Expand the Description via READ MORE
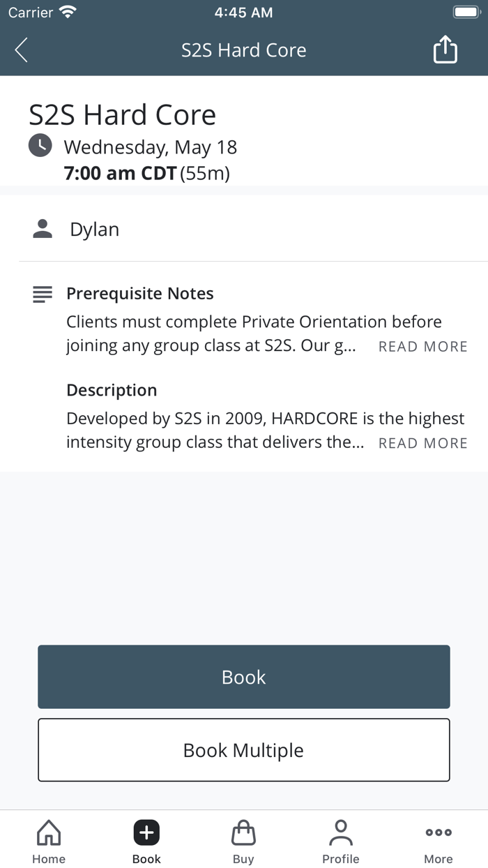The width and height of the screenshot is (488, 868). click(x=422, y=443)
